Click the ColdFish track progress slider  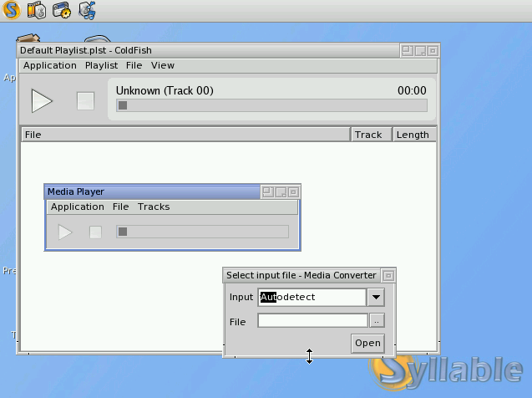tap(271, 105)
